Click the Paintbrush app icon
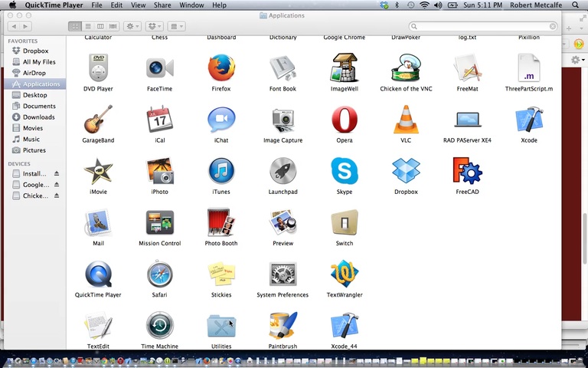The image size is (588, 368). 283,325
